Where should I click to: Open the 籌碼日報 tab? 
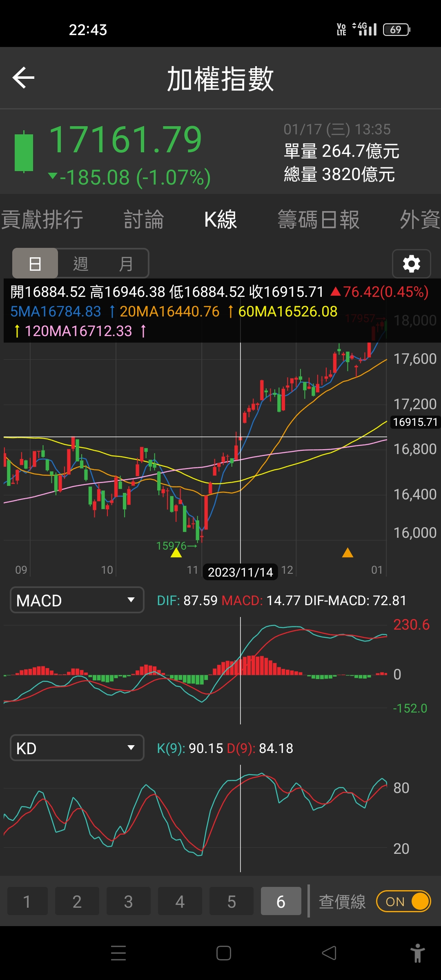(x=318, y=220)
